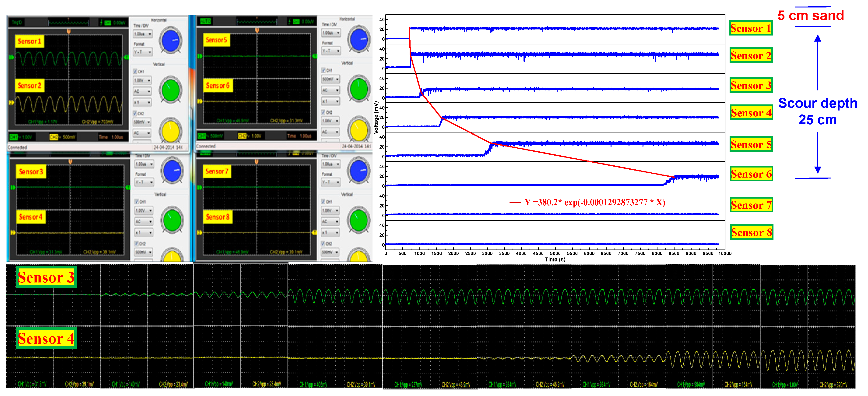This screenshot has width=868, height=396.
Task: Open CH1 AC coupling dropdown in Sensor 3 window
Action: [x=144, y=222]
